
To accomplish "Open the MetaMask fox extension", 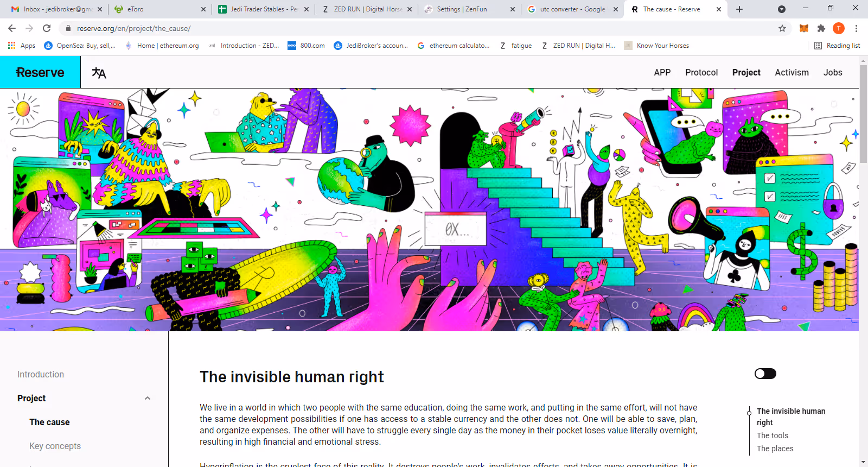I will tap(804, 28).
